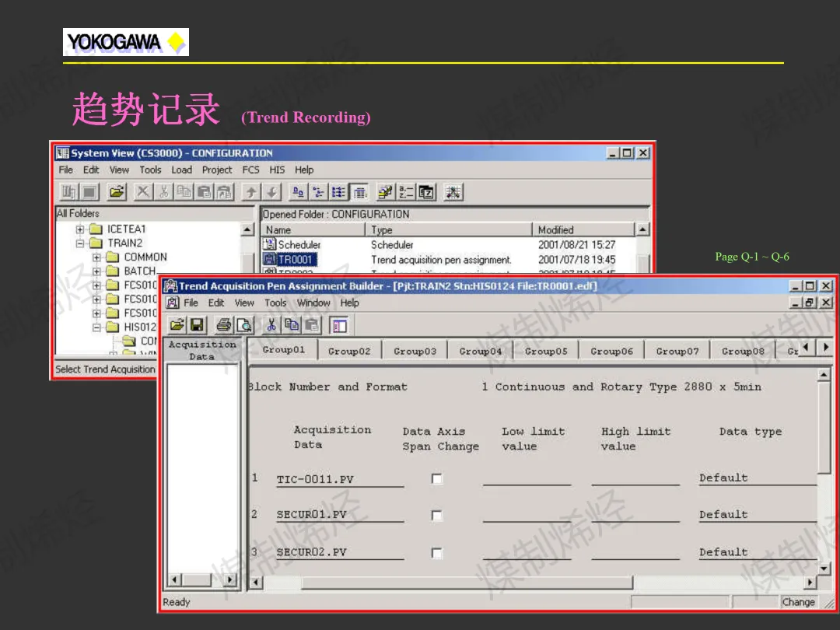Collapse the HIS012 folder node
840x630 pixels.
96,327
